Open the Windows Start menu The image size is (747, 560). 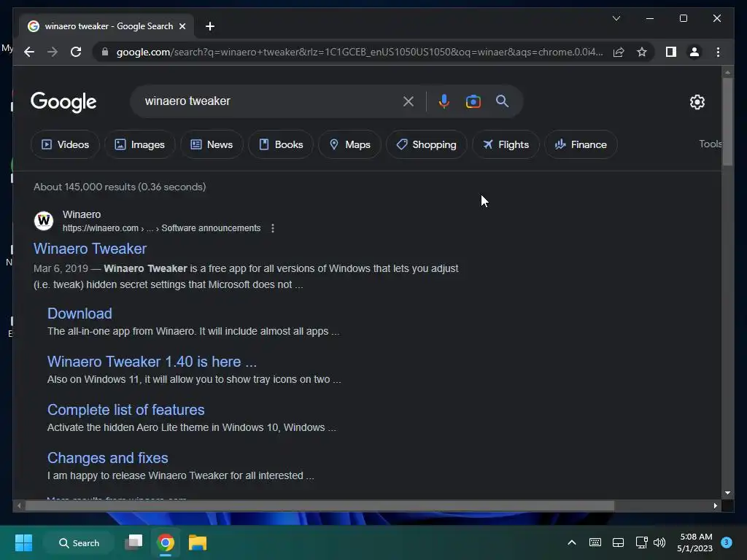(23, 542)
